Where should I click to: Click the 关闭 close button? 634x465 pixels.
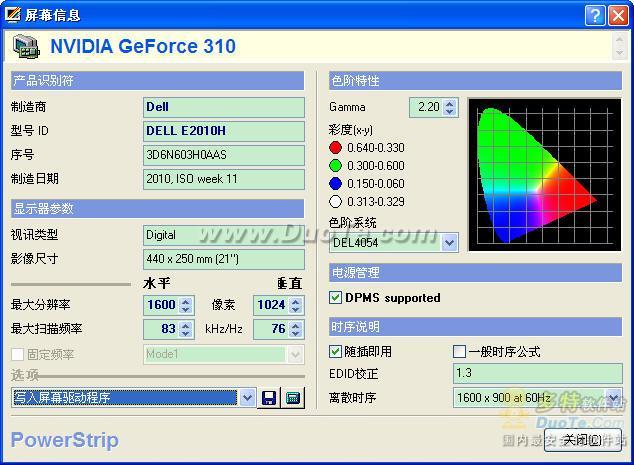pyautogui.click(x=583, y=440)
